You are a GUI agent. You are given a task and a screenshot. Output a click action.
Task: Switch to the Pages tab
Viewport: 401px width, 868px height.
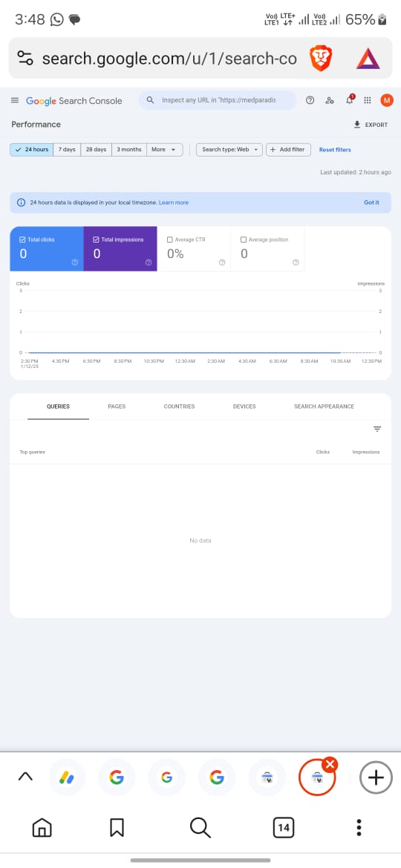coord(117,407)
